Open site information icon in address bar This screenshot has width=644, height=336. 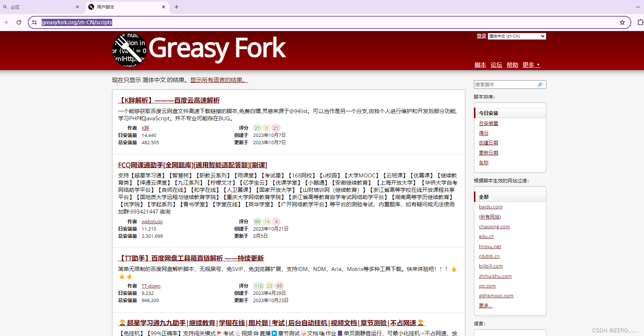[x=34, y=22]
